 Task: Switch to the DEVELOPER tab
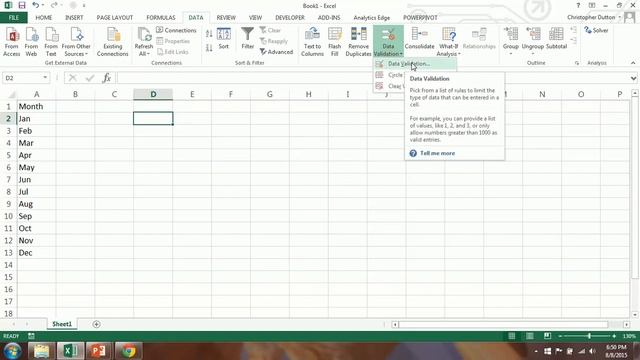[x=290, y=18]
